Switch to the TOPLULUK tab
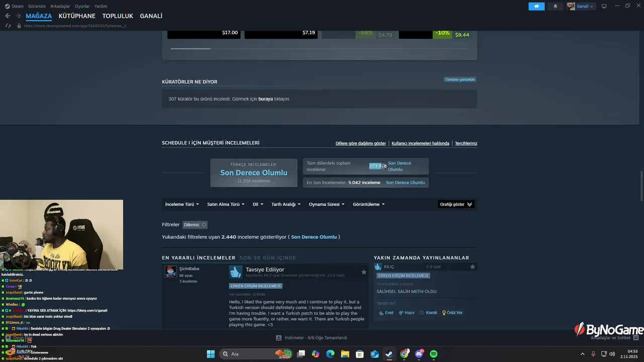This screenshot has height=362, width=644. [x=118, y=16]
